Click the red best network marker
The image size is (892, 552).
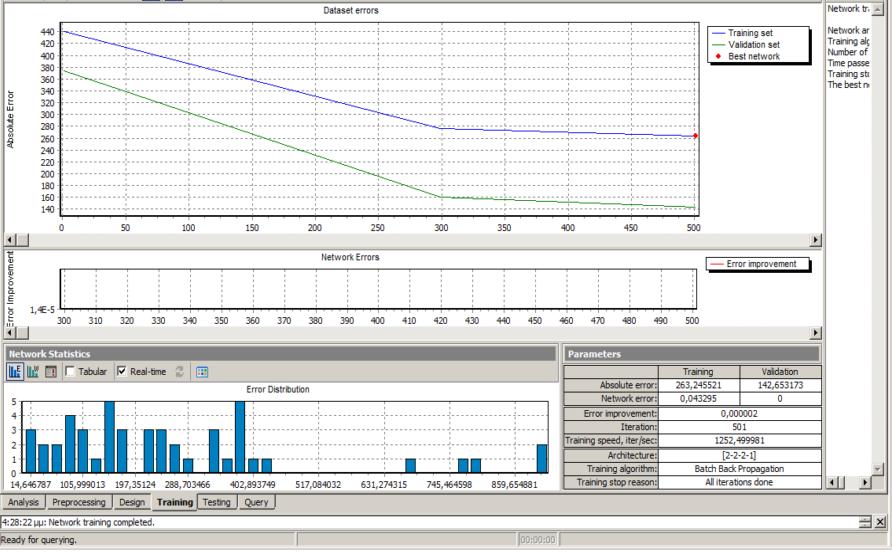pos(695,136)
